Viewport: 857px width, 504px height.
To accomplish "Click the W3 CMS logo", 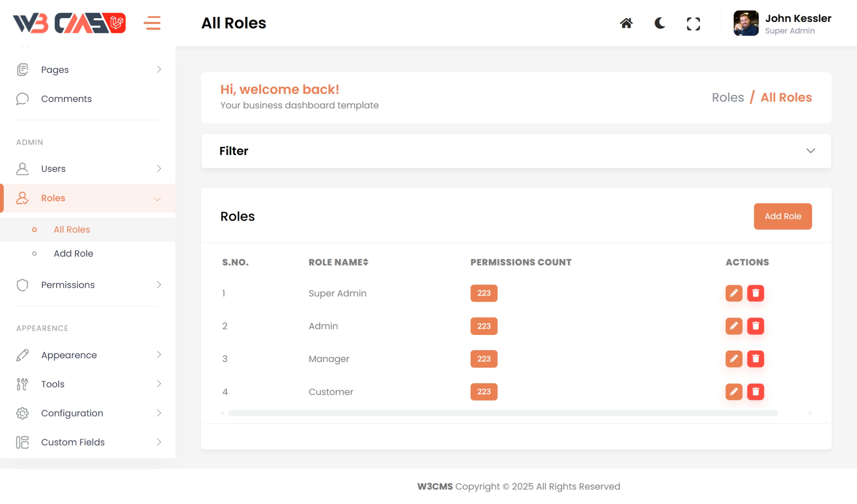I will click(x=69, y=23).
